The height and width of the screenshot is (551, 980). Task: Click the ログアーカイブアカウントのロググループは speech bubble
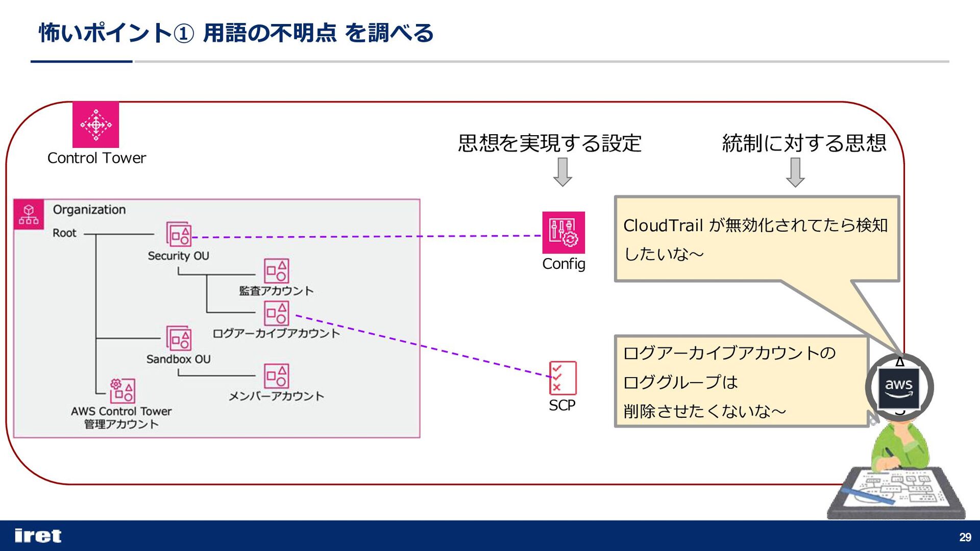(x=742, y=381)
